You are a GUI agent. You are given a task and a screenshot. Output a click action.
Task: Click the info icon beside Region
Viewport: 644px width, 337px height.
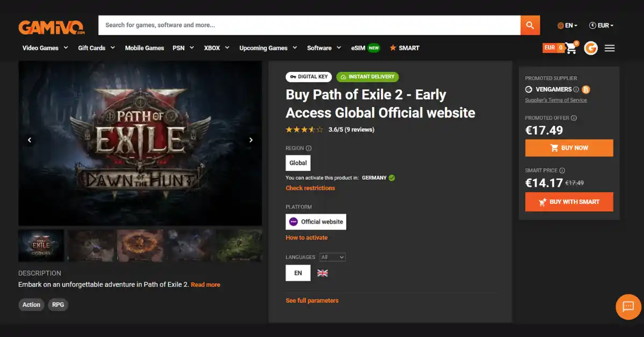(309, 148)
